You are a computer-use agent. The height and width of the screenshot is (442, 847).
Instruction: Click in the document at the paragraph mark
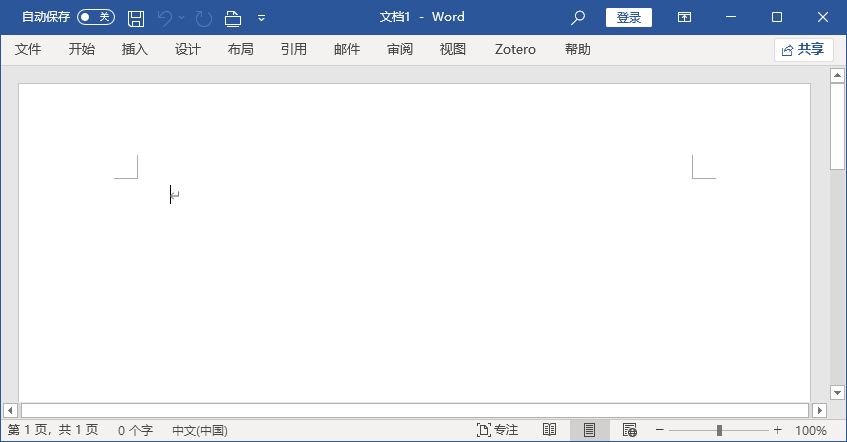point(174,195)
